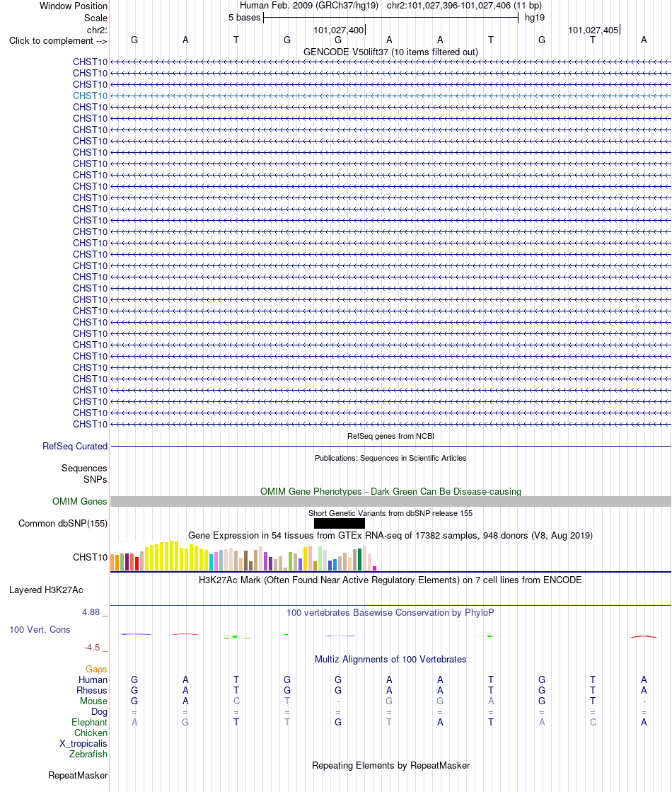Open 'Short Genetic Variants from dbSNP release 155' title
Image resolution: width=672 pixels, height=792 pixels.
pos(390,513)
